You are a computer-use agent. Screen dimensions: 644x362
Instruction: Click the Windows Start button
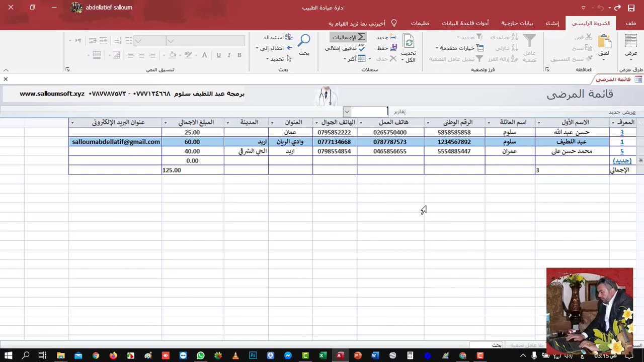pos(9,355)
